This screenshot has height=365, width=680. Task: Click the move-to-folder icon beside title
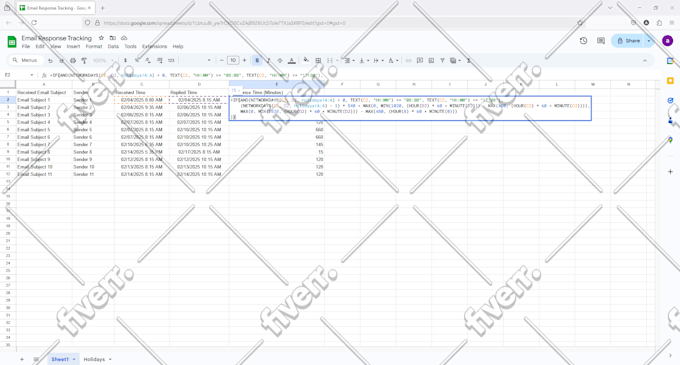(x=112, y=38)
